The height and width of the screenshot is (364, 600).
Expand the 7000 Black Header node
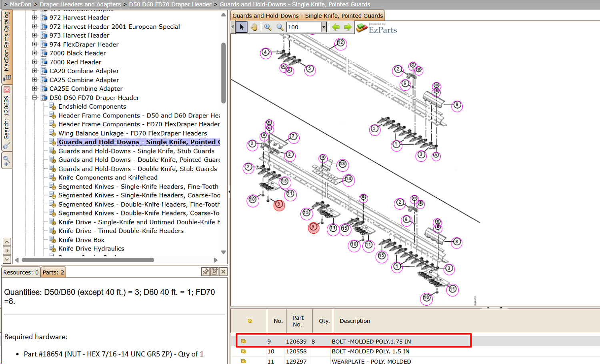pyautogui.click(x=35, y=53)
